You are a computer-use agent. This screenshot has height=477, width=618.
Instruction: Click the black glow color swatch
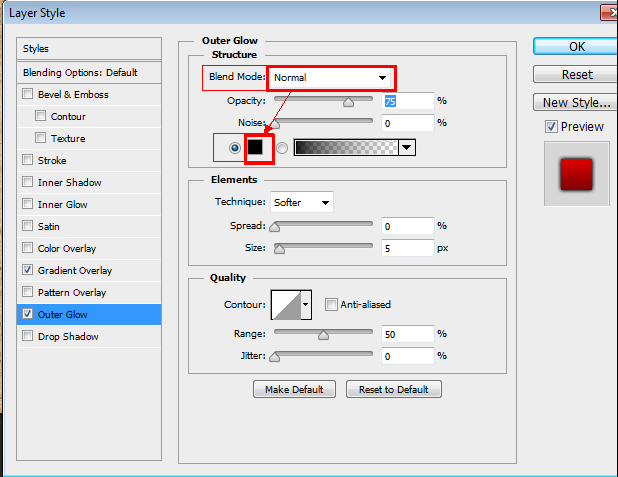(255, 147)
